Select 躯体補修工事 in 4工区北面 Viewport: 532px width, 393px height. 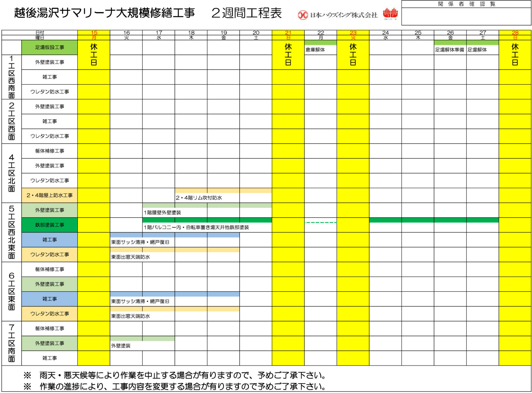[49, 151]
